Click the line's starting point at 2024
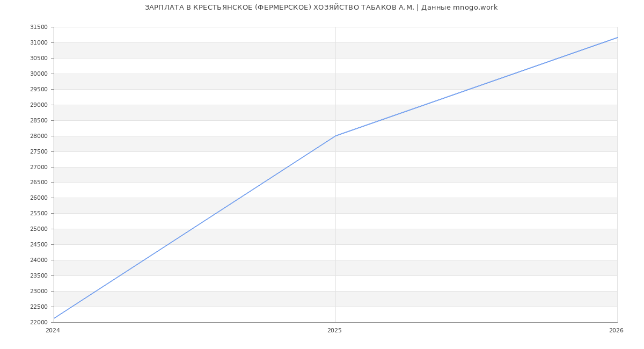This screenshot has height=349, width=644. [54, 318]
